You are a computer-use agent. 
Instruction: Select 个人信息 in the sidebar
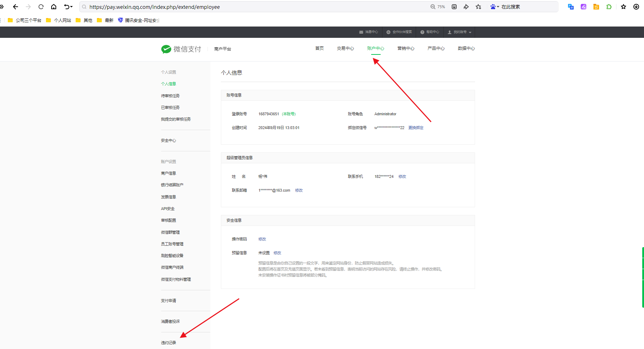tap(169, 84)
